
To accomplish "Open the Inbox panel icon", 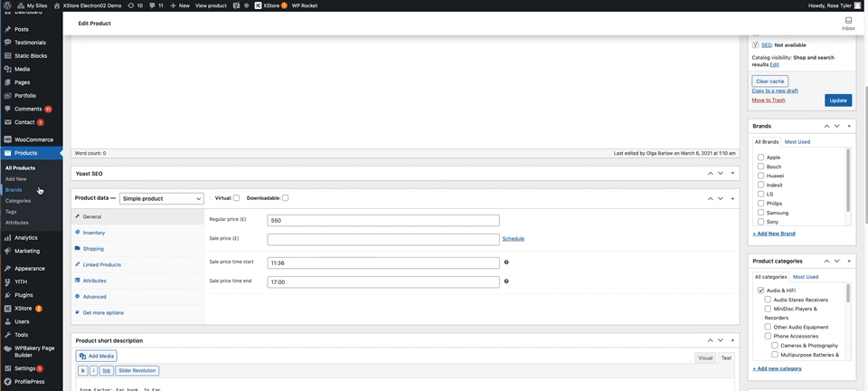I will point(848,24).
